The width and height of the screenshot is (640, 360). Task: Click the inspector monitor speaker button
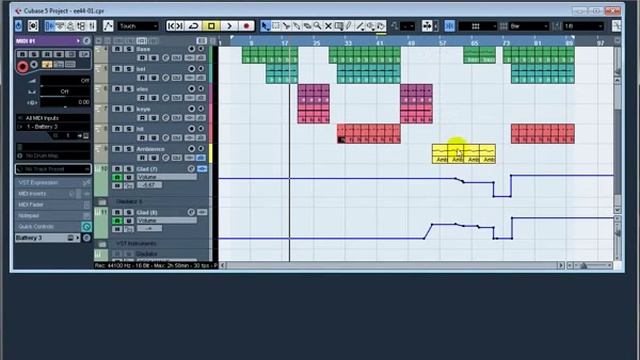[34, 64]
